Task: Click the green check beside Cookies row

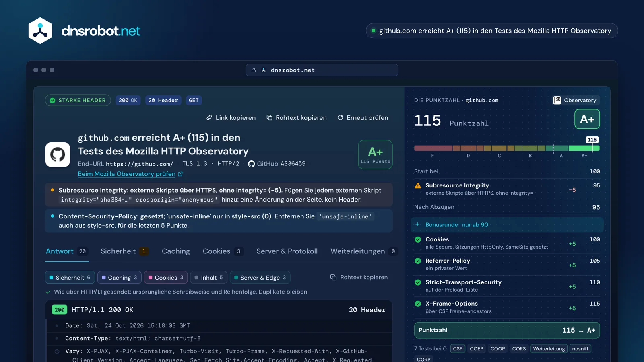Action: coord(418,239)
